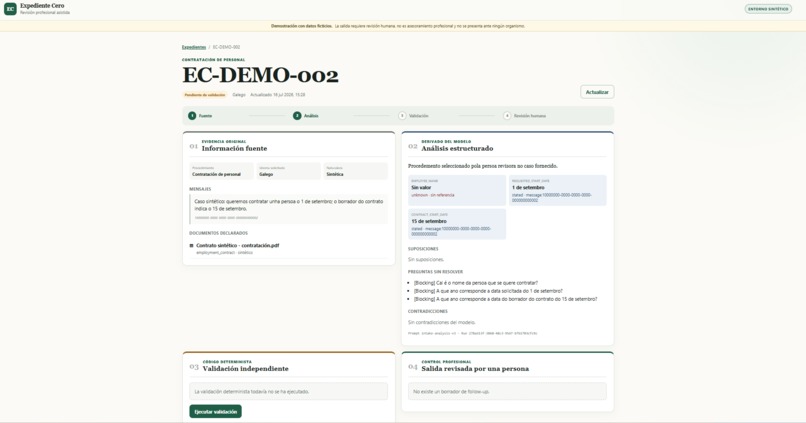The width and height of the screenshot is (806, 423).
Task: Click the Información fuente card heading
Action: tap(234, 149)
